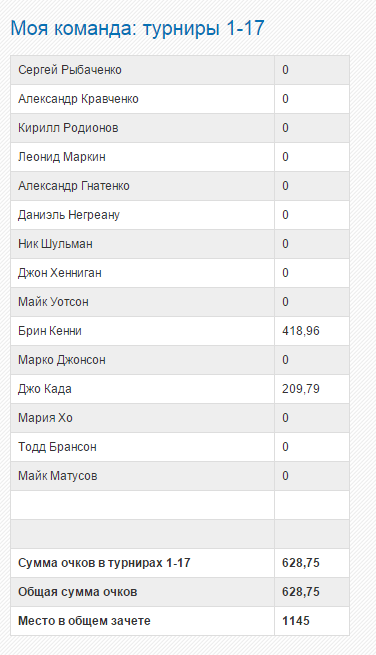Click the Сумма очков в турнирах 1-17 label
This screenshot has height=655, width=376.
(x=104, y=563)
